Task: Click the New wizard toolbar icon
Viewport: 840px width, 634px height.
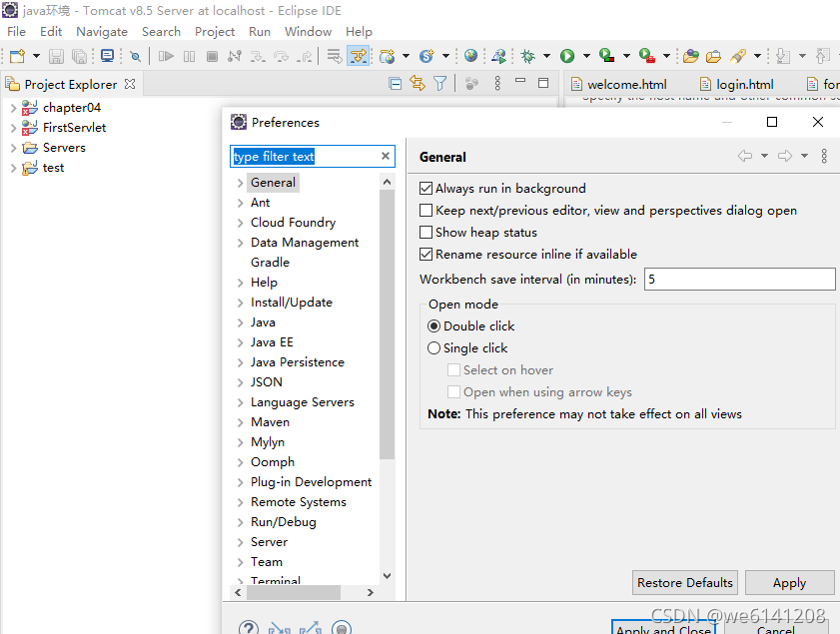Action: [x=18, y=56]
